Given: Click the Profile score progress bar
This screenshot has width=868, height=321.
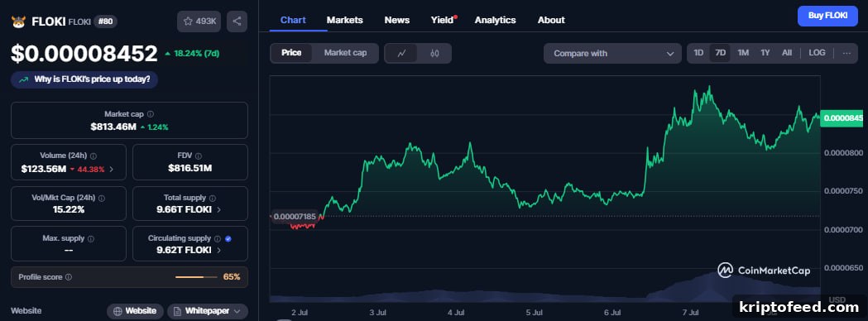Looking at the screenshot, I should tap(196, 276).
